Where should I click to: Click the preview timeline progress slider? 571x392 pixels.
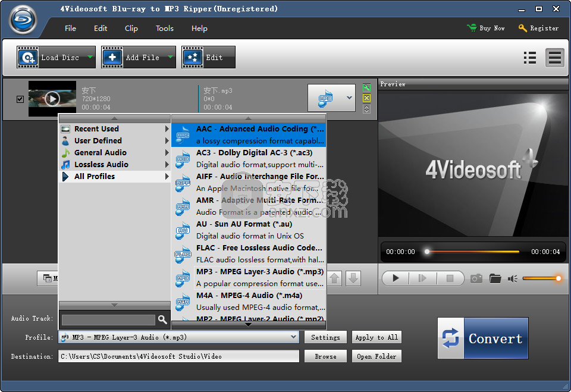click(x=473, y=252)
